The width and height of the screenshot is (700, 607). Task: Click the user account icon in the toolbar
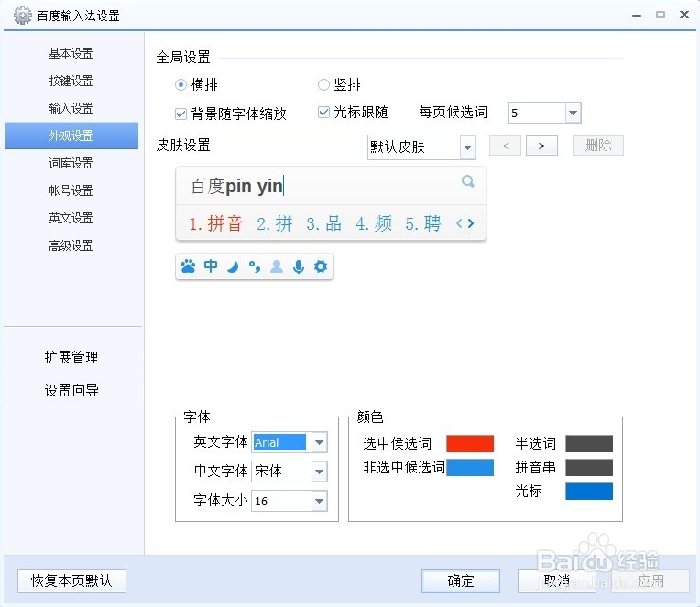tap(277, 266)
